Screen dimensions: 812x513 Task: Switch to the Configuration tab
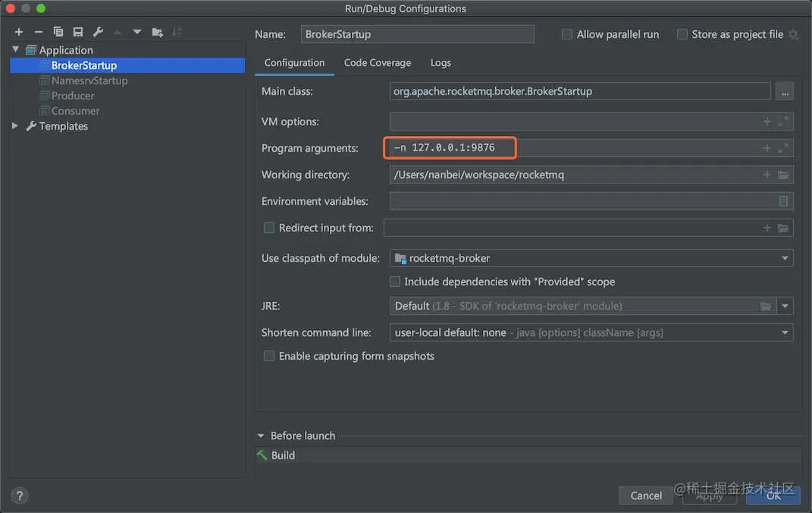pos(294,63)
